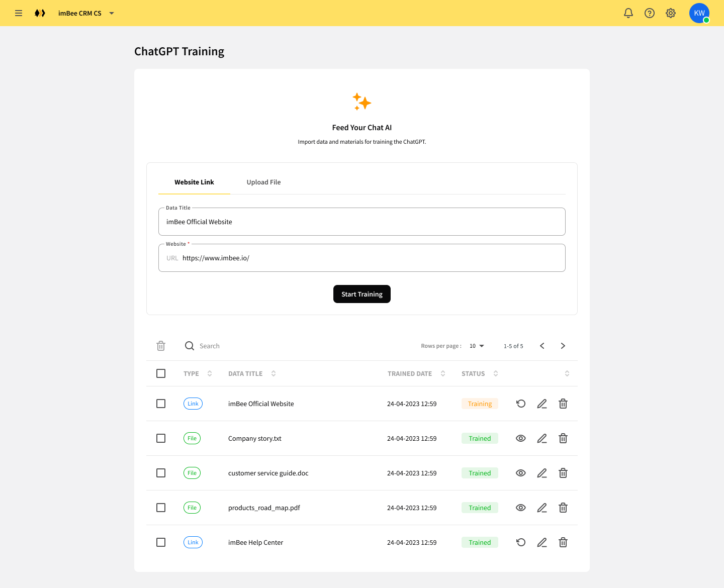Delete the imBee Official Website row
724x588 pixels.
coord(563,404)
